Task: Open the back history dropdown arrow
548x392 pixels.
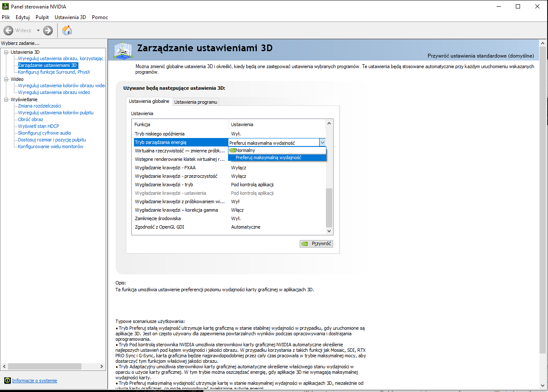Action: [38, 30]
